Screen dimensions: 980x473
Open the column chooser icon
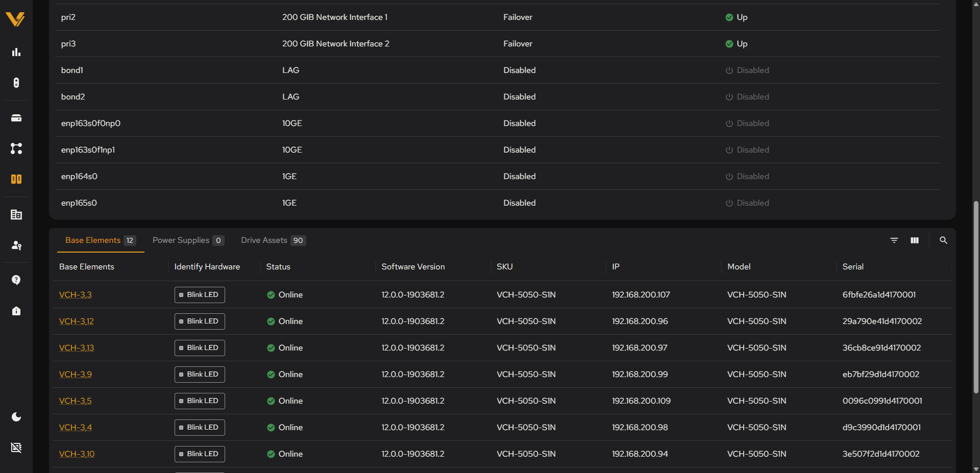pyautogui.click(x=915, y=240)
